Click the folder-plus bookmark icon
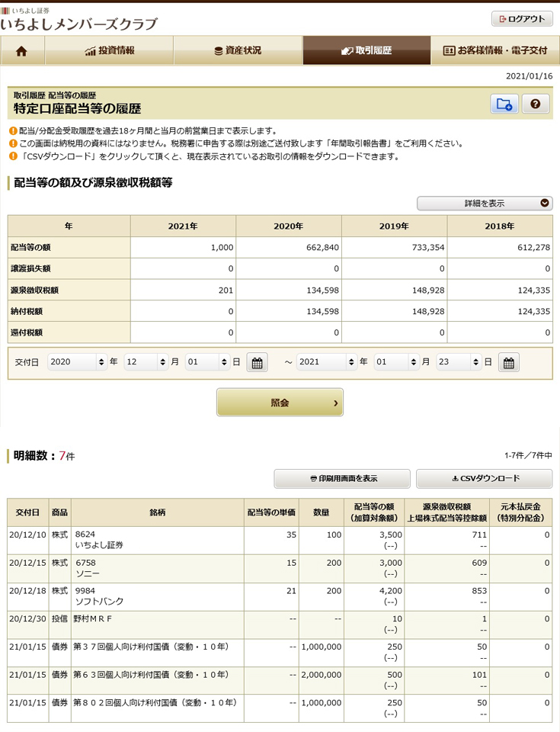560x732 pixels. [x=504, y=105]
